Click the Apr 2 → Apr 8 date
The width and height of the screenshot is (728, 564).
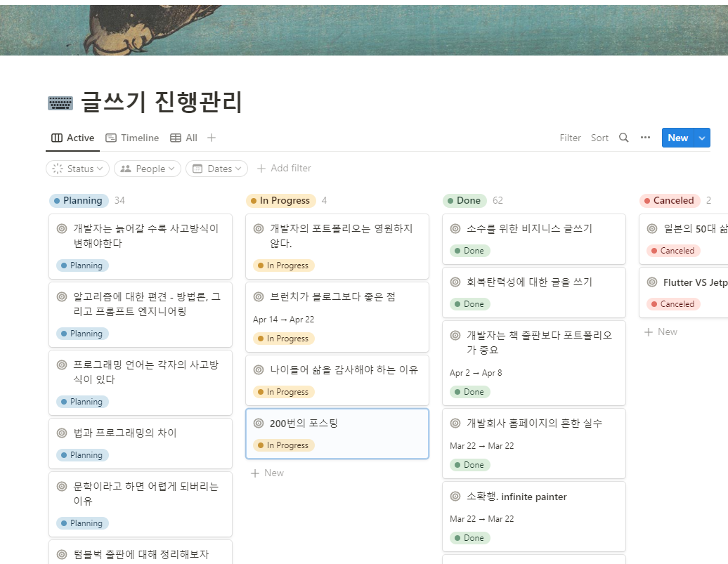click(476, 373)
